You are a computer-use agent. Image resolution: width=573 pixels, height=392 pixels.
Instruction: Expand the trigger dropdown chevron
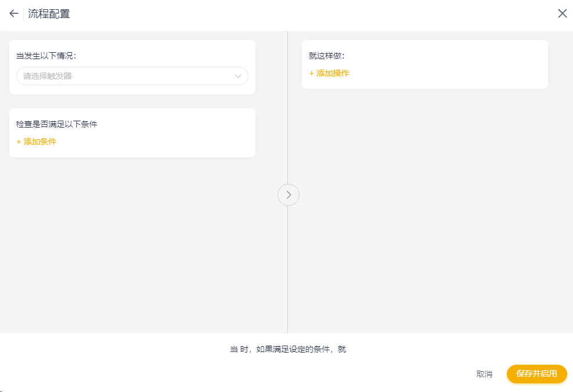(x=238, y=76)
